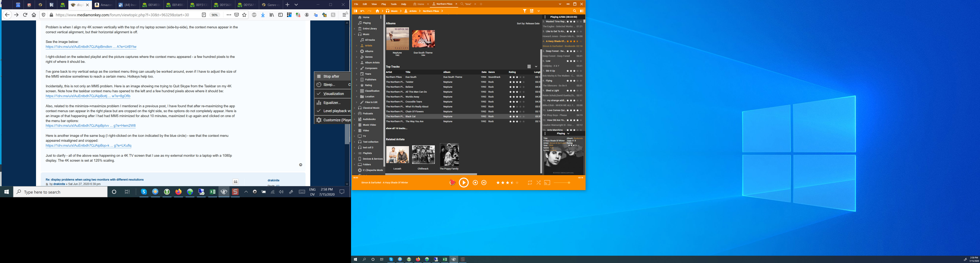Image resolution: width=980 pixels, height=263 pixels.
Task: Expand the Playlists node in media tree
Action: point(355,153)
